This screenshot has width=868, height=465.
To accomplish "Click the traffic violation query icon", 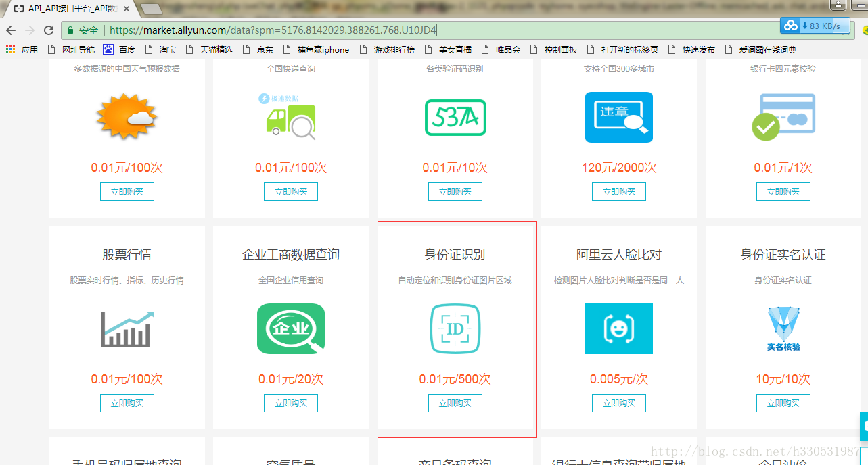I will tap(619, 117).
